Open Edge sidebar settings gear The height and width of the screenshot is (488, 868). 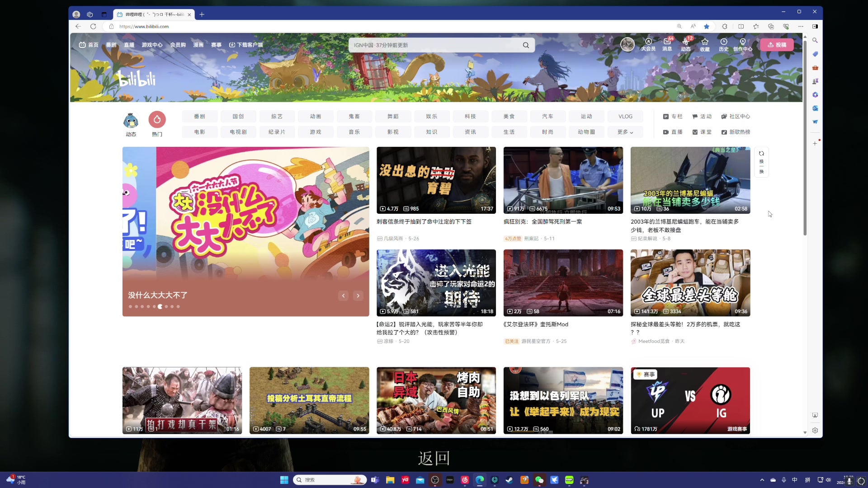pyautogui.click(x=815, y=430)
